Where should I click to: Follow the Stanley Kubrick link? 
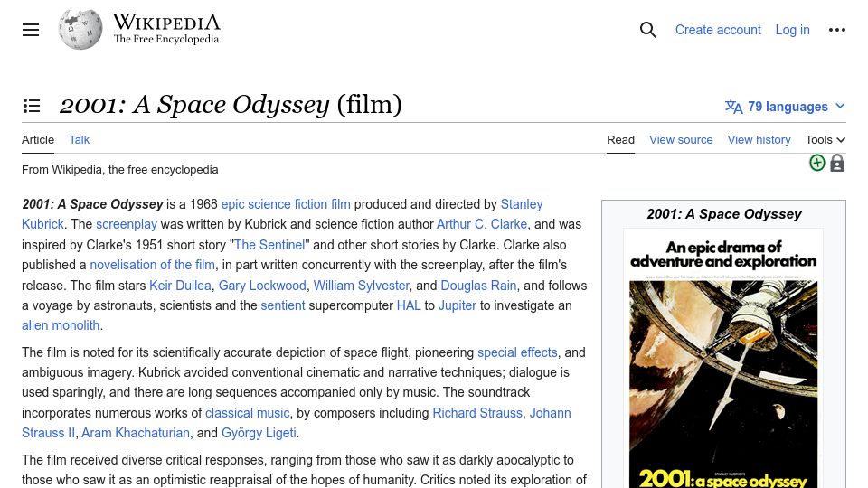[x=522, y=204]
